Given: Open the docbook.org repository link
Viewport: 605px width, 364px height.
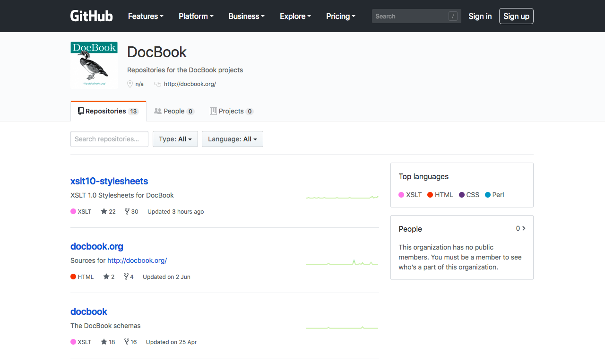Looking at the screenshot, I should 97,246.
